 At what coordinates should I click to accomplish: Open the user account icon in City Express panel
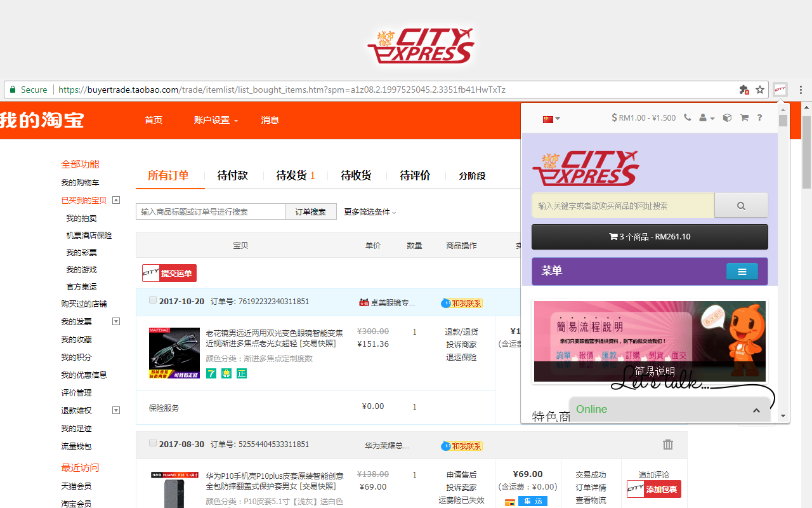click(704, 117)
